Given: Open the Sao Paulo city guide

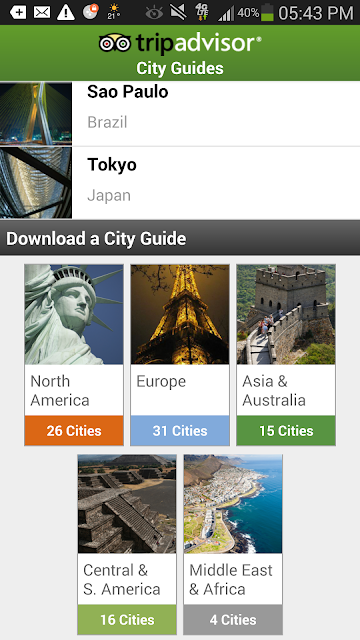Looking at the screenshot, I should [x=180, y=113].
